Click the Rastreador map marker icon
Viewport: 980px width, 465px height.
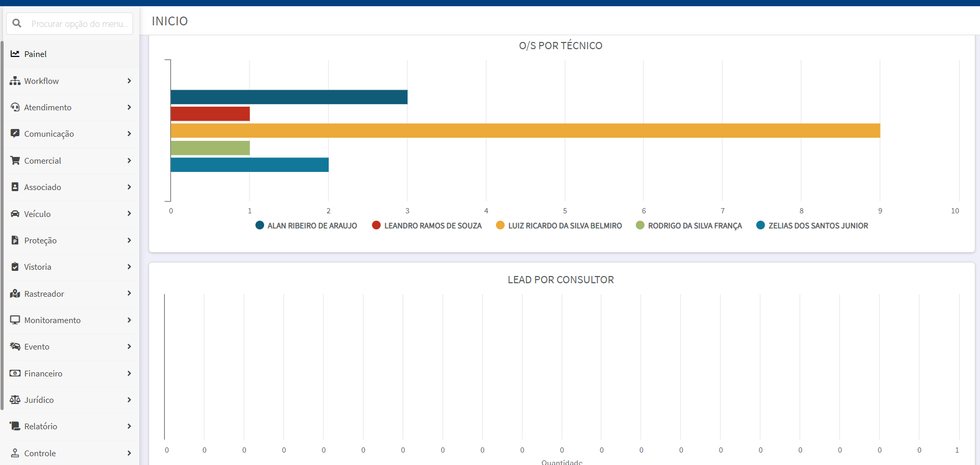tap(15, 294)
